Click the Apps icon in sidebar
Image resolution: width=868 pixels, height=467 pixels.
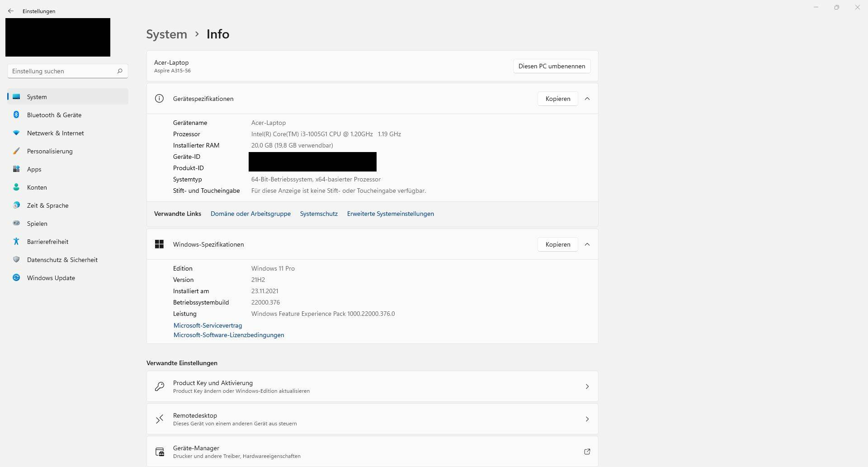click(16, 169)
